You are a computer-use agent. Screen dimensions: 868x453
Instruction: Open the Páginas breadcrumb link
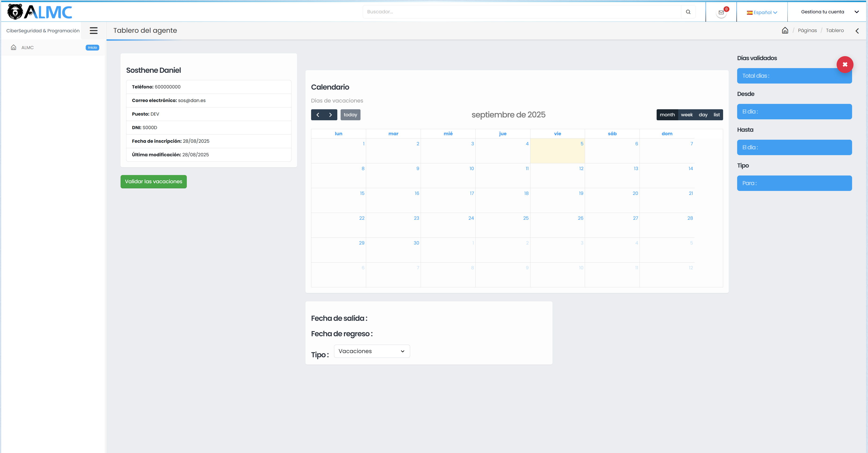coord(807,30)
